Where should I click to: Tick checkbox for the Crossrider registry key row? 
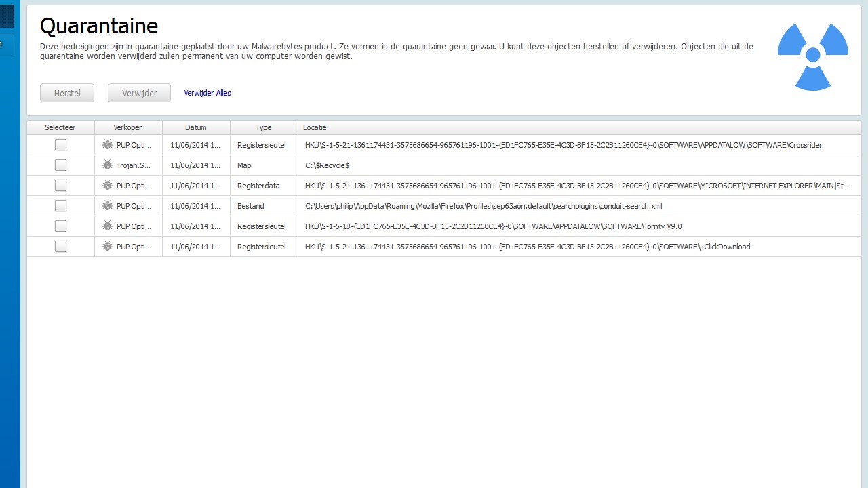pos(60,144)
